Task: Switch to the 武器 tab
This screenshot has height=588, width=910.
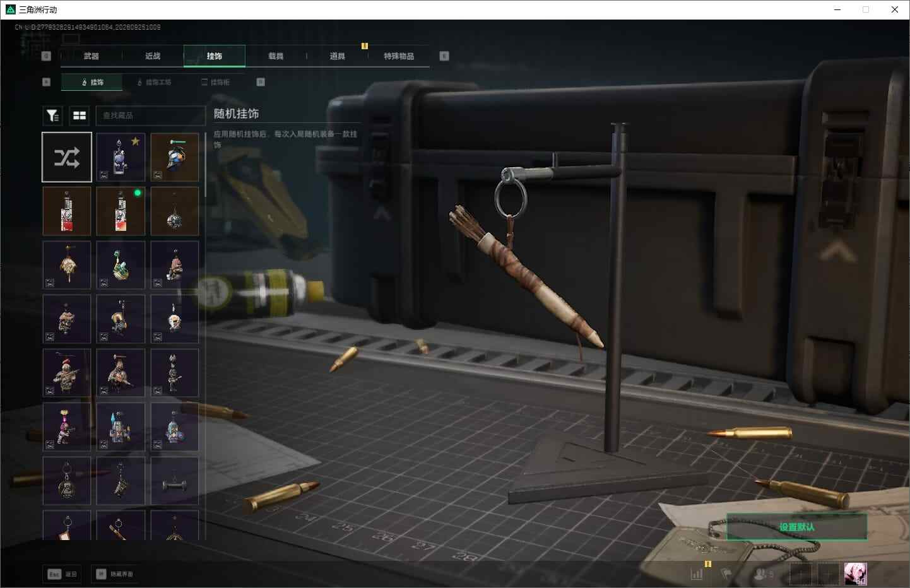Action: click(x=92, y=56)
